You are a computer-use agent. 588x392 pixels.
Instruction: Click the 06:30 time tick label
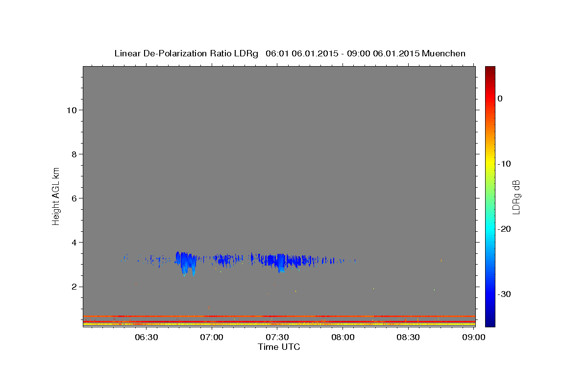click(x=147, y=337)
